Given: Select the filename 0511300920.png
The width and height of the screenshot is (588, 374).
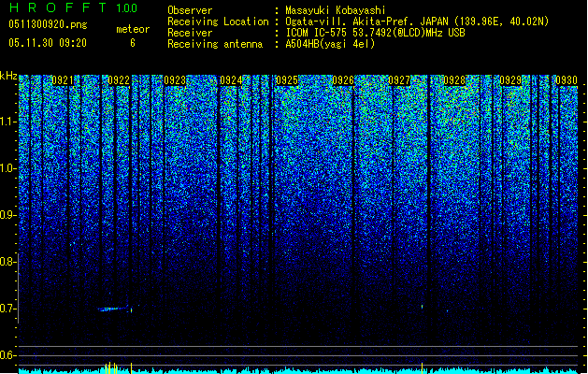Looking at the screenshot, I should pyautogui.click(x=48, y=25).
